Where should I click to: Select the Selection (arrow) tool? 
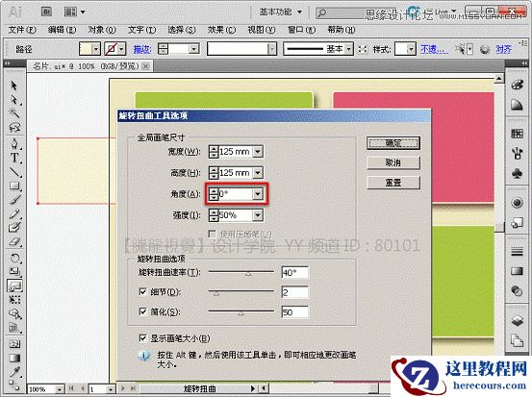(x=14, y=86)
